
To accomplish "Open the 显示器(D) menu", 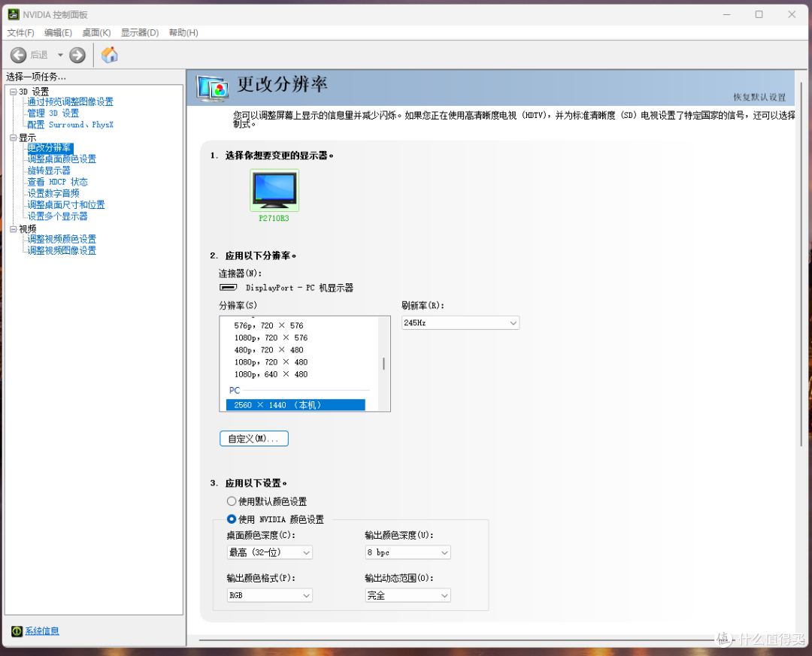I will tap(140, 32).
